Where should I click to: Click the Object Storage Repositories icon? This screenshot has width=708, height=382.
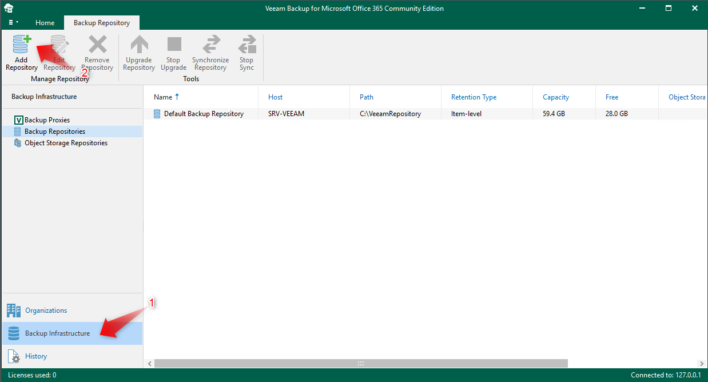(x=18, y=143)
